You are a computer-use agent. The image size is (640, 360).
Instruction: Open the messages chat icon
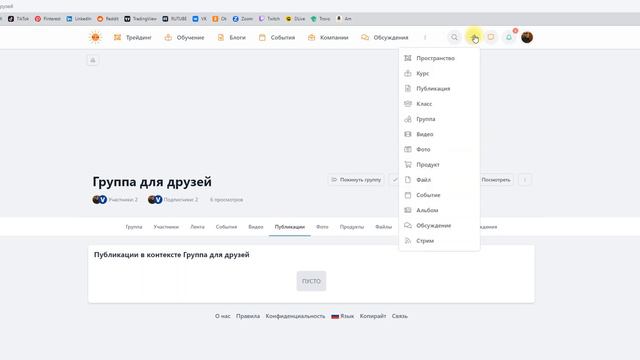pyautogui.click(x=491, y=38)
